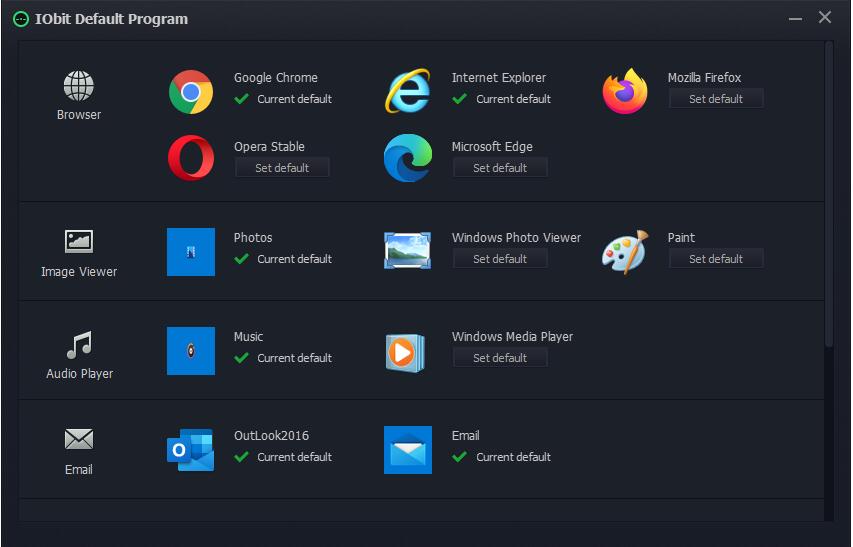Viewport: 853px width, 547px height.
Task: Click the blue Email app icon
Action: (x=408, y=450)
